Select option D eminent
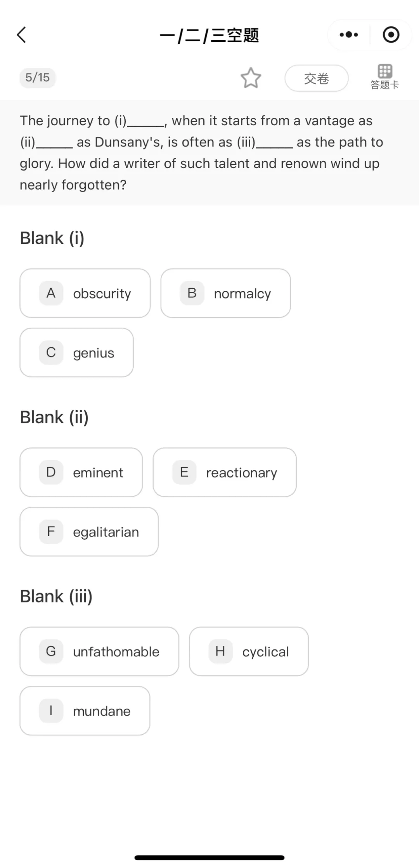Viewport: 419px width, 868px height. [81, 472]
